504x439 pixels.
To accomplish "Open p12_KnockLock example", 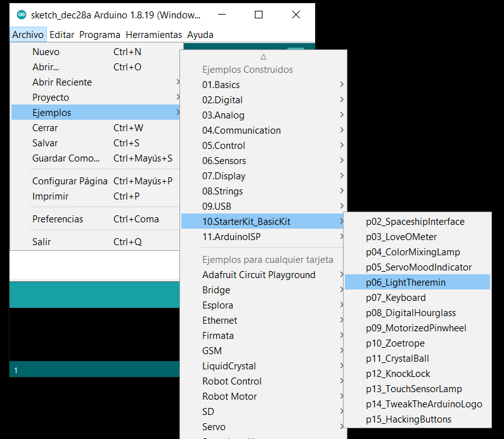I will pyautogui.click(x=417, y=374).
